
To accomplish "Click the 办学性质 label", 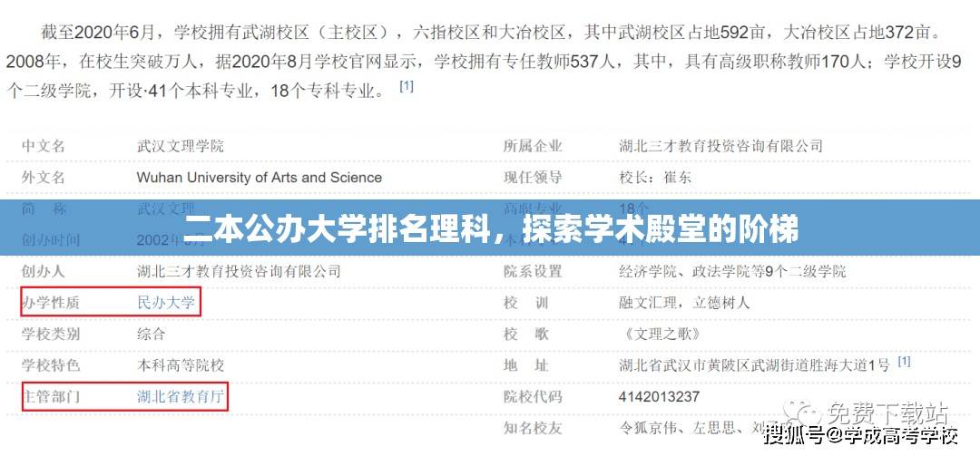I will [x=51, y=303].
